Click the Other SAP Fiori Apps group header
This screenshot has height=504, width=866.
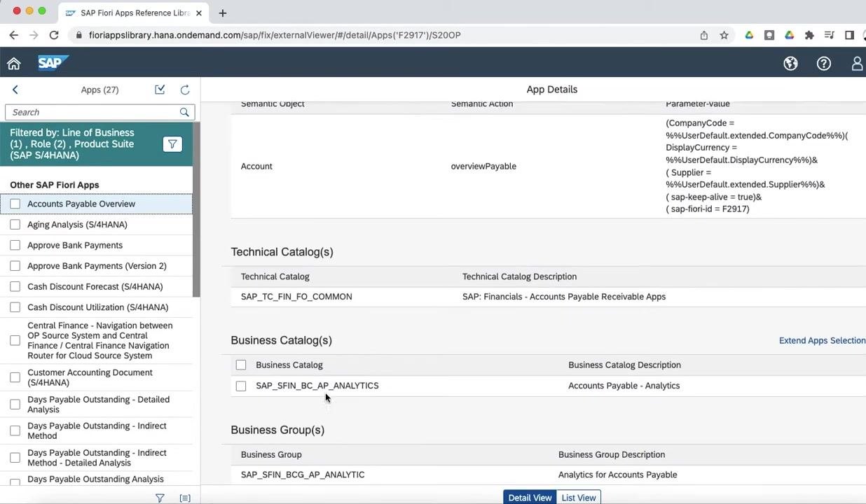(x=55, y=185)
